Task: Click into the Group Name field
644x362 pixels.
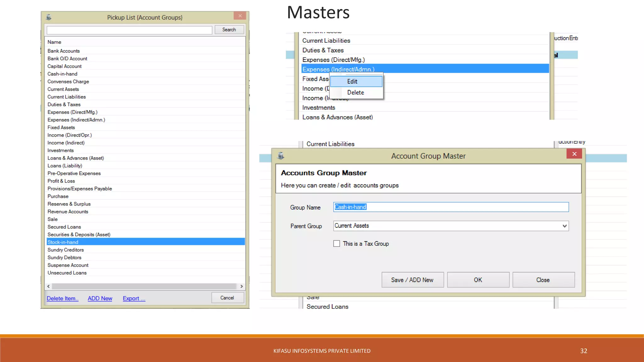Action: point(451,207)
